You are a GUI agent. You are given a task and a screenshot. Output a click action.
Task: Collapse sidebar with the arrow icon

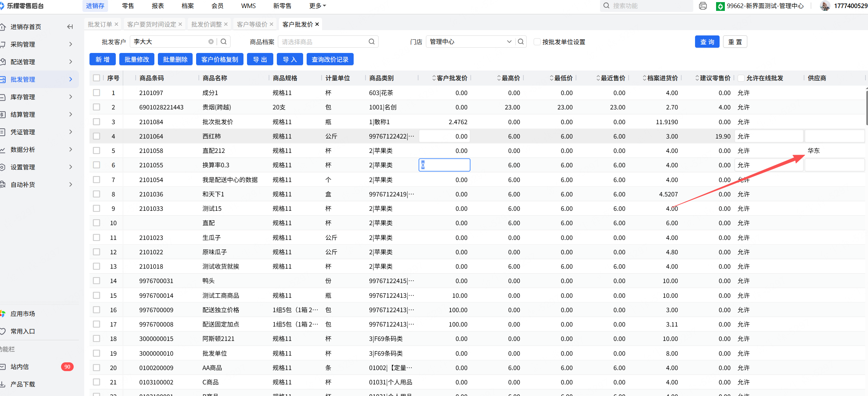pyautogui.click(x=70, y=27)
